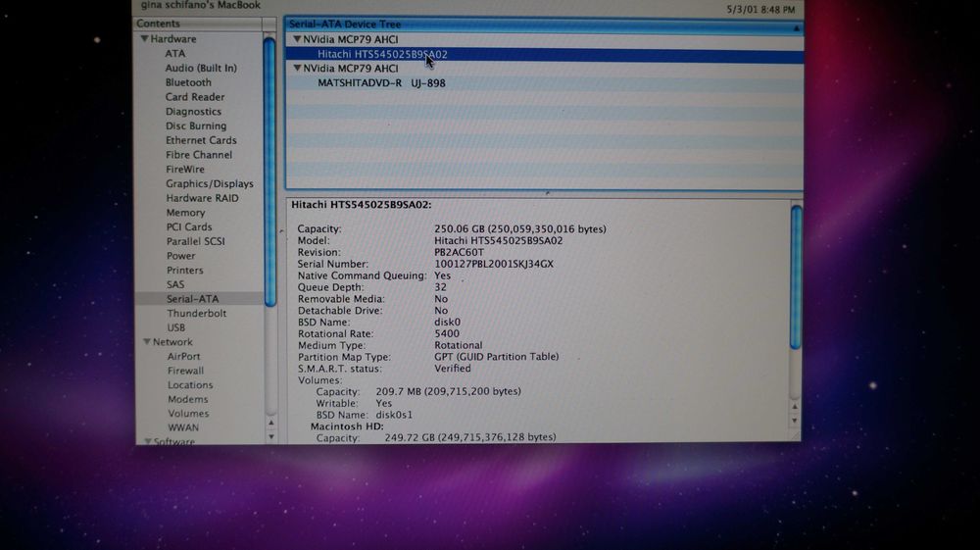The height and width of the screenshot is (550, 980).
Task: Select PCI Cards entry
Action: [x=189, y=226]
